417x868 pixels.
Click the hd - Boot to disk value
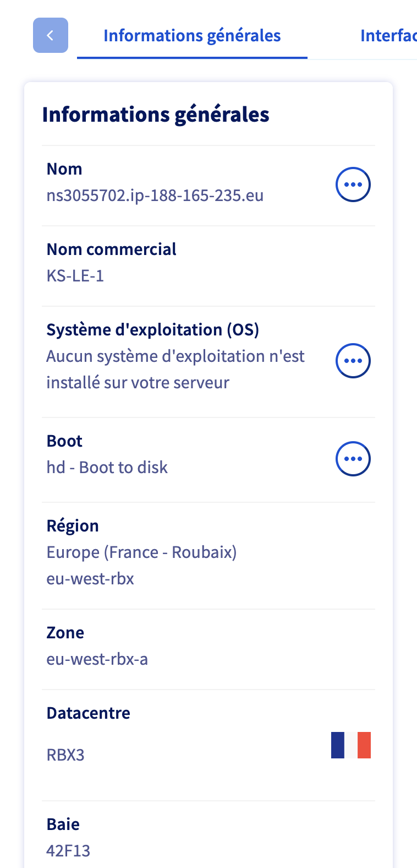107,468
